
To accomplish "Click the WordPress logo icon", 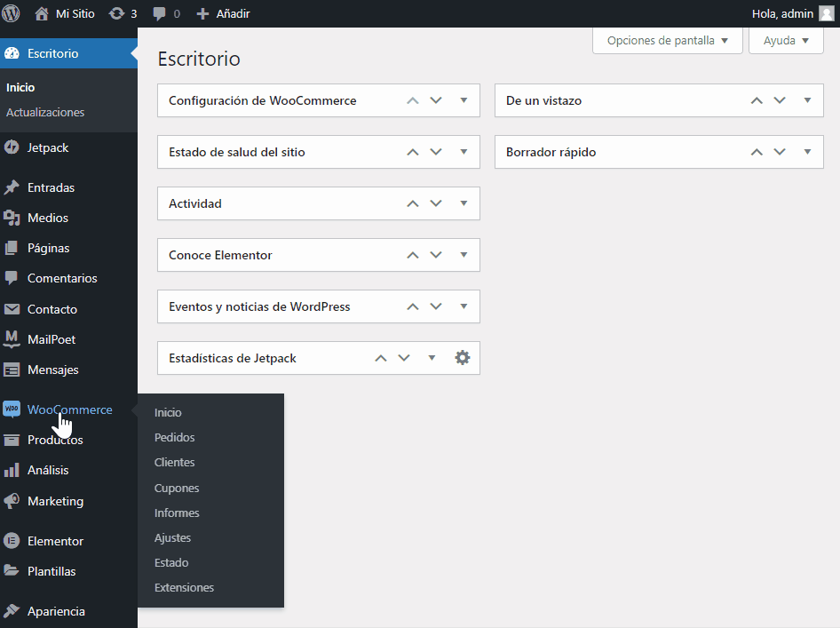I will (x=11, y=13).
